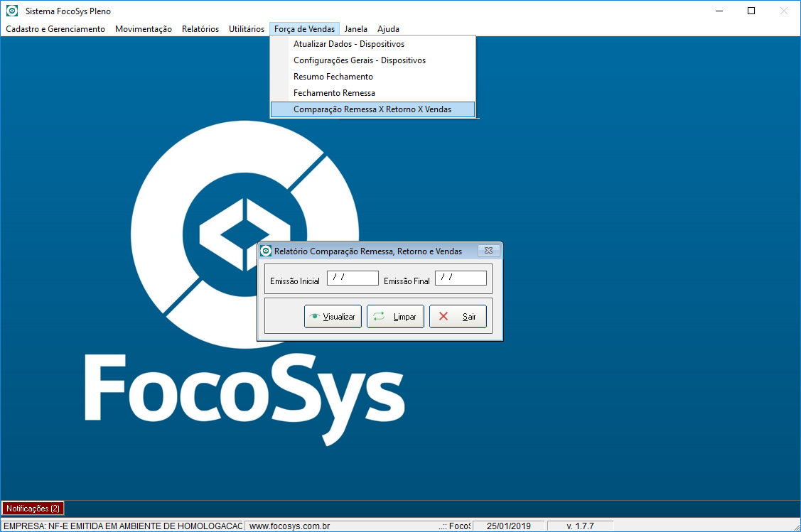Click the dialog title bar FocoSys icon
Screen dimensions: 801x532
[x=266, y=251]
